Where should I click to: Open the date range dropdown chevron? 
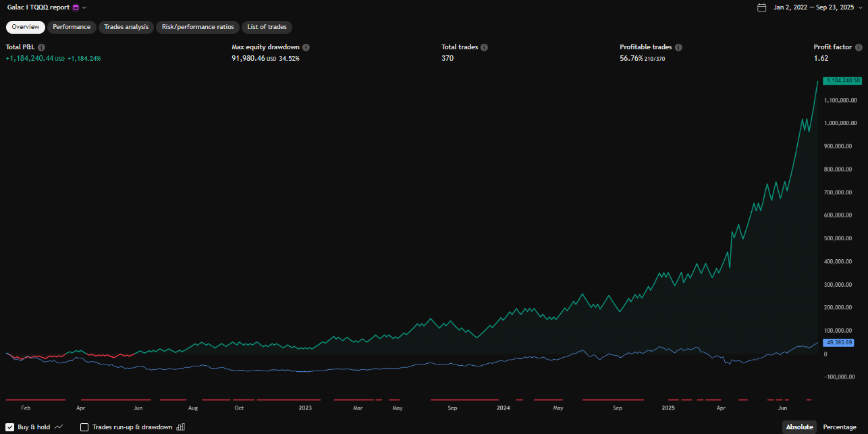860,7
